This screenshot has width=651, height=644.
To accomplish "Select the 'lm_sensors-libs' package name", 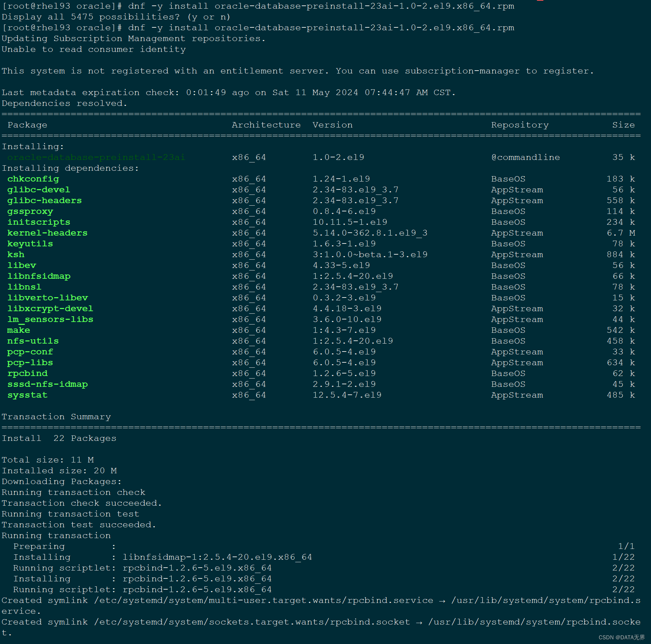I will coord(50,319).
